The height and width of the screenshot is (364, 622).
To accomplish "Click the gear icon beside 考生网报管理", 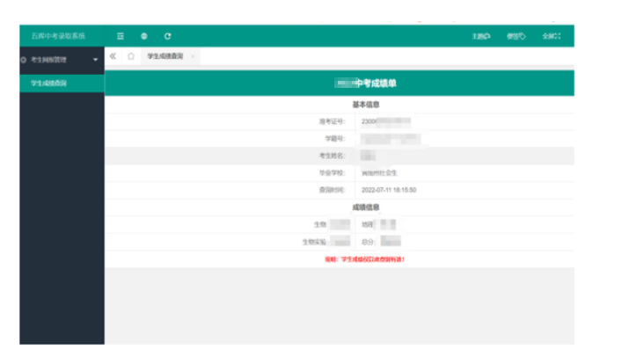I will click(x=24, y=60).
